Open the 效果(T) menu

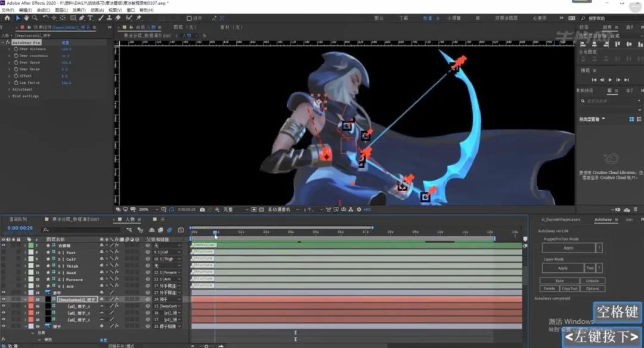tap(79, 10)
